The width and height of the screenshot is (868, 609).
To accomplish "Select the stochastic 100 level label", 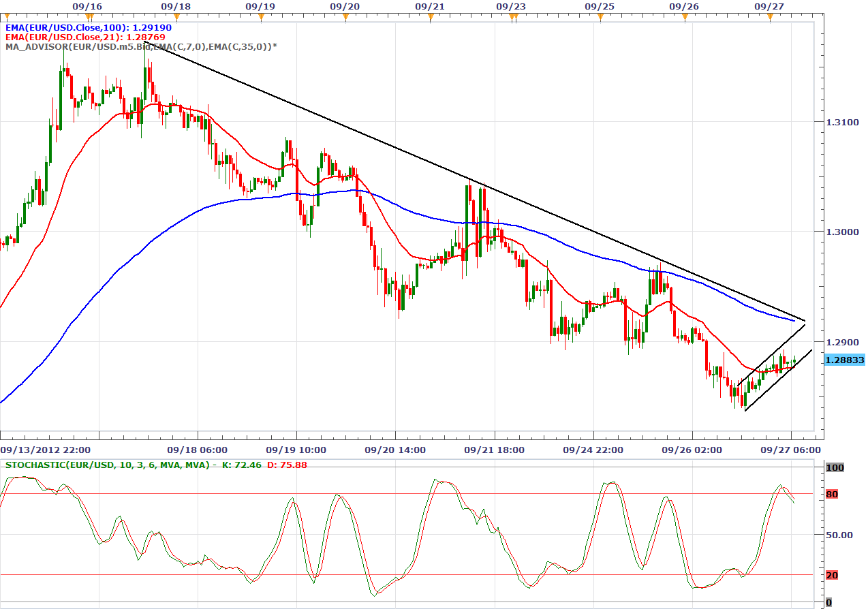I will (833, 468).
